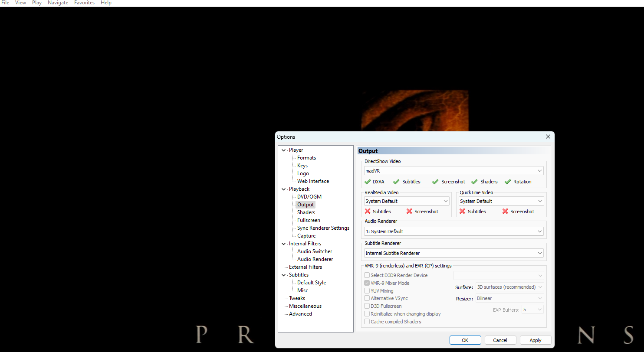Click the green DXVA checkmark icon
This screenshot has width=644, height=352.
click(x=368, y=182)
